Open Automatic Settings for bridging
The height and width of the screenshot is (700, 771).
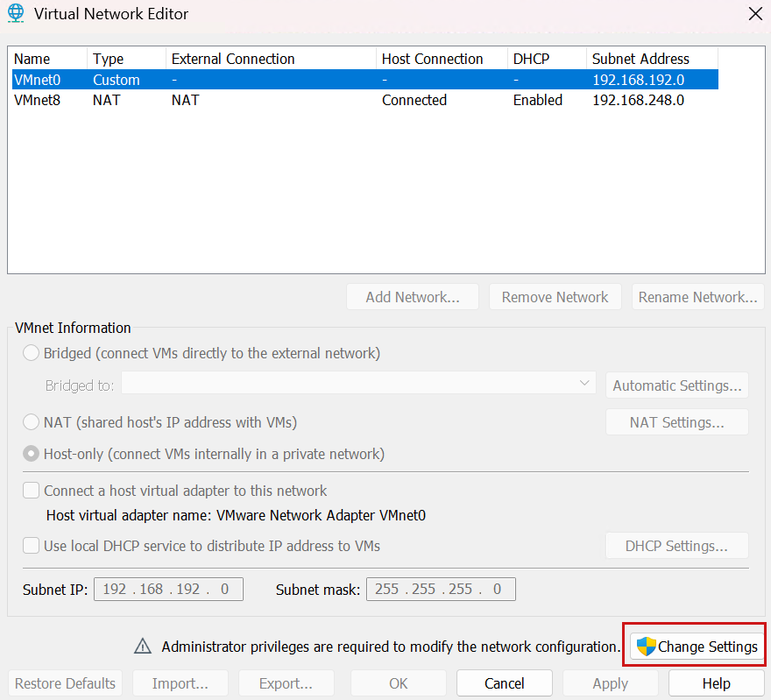[676, 385]
